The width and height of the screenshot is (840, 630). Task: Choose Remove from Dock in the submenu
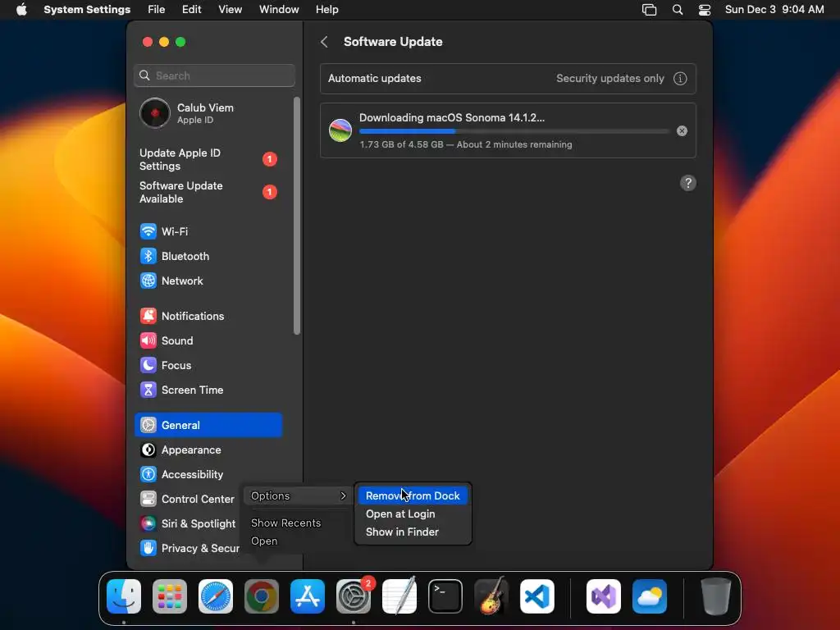pyautogui.click(x=413, y=496)
